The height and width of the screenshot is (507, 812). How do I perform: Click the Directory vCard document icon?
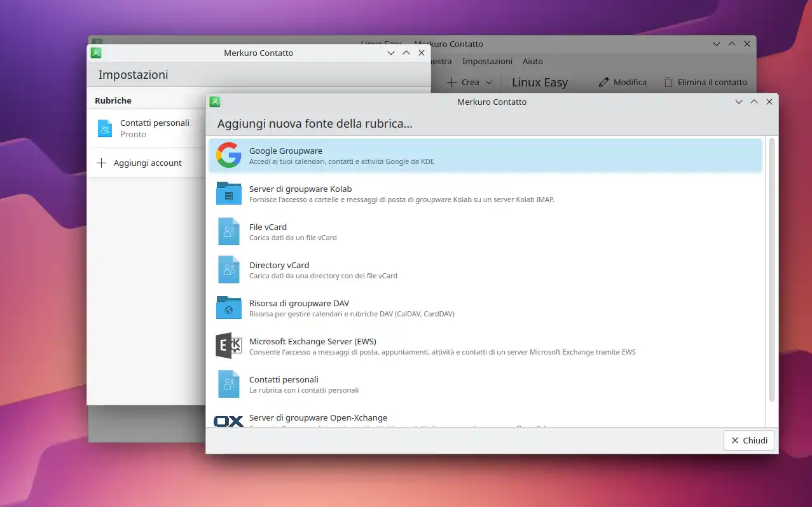tap(228, 269)
